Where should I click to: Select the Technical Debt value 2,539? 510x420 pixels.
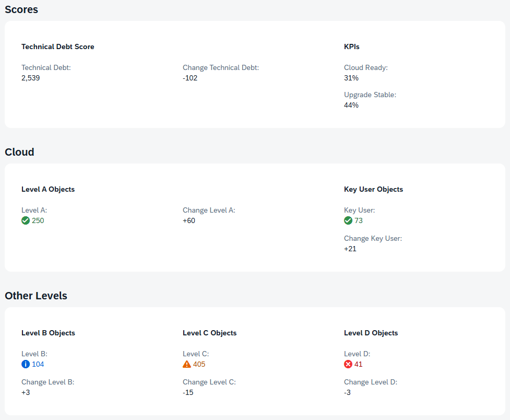pos(31,78)
